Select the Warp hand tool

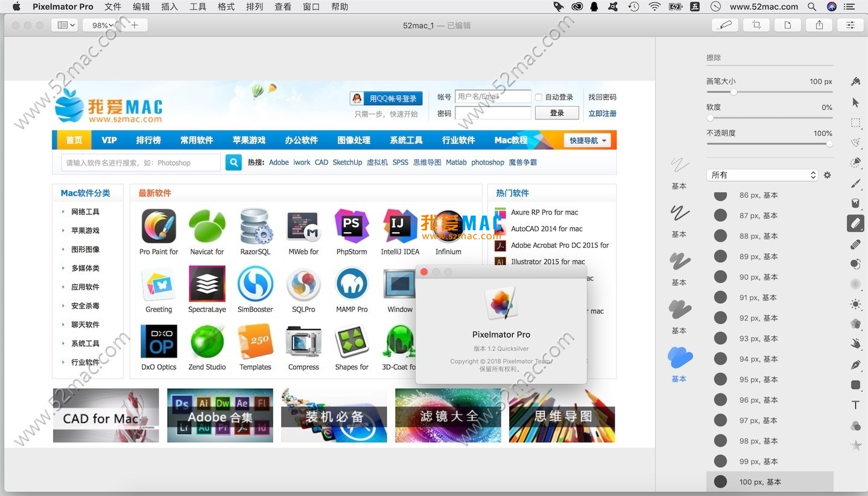pos(855,344)
